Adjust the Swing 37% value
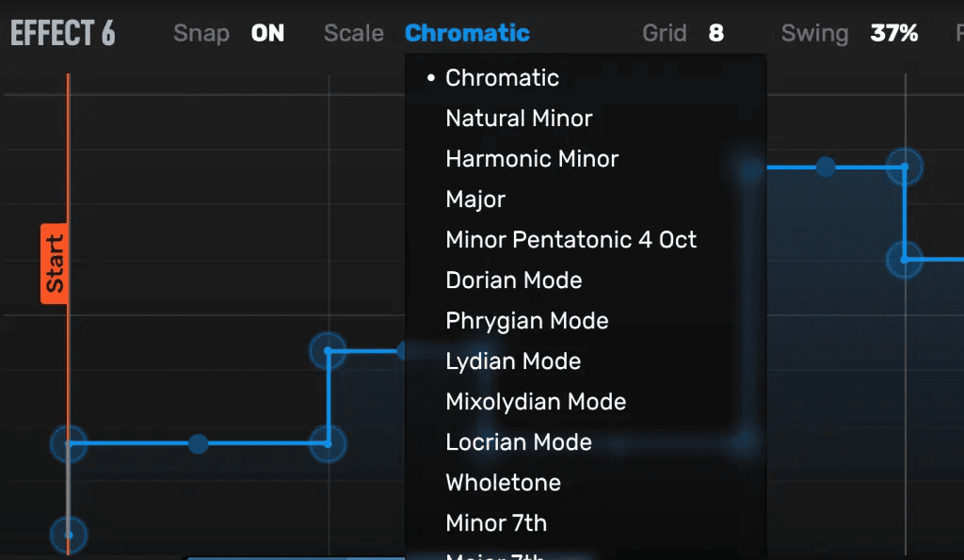Viewport: 964px width, 560px height. point(893,34)
